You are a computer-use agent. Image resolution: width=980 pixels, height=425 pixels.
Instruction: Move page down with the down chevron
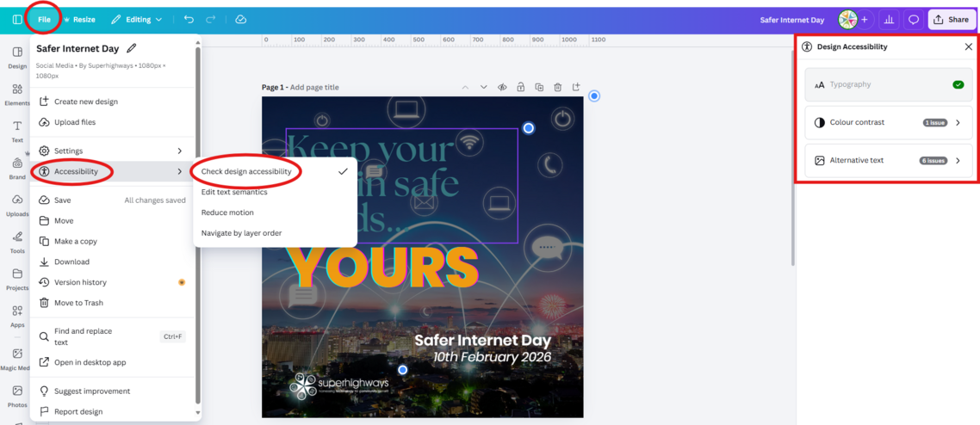pos(483,88)
